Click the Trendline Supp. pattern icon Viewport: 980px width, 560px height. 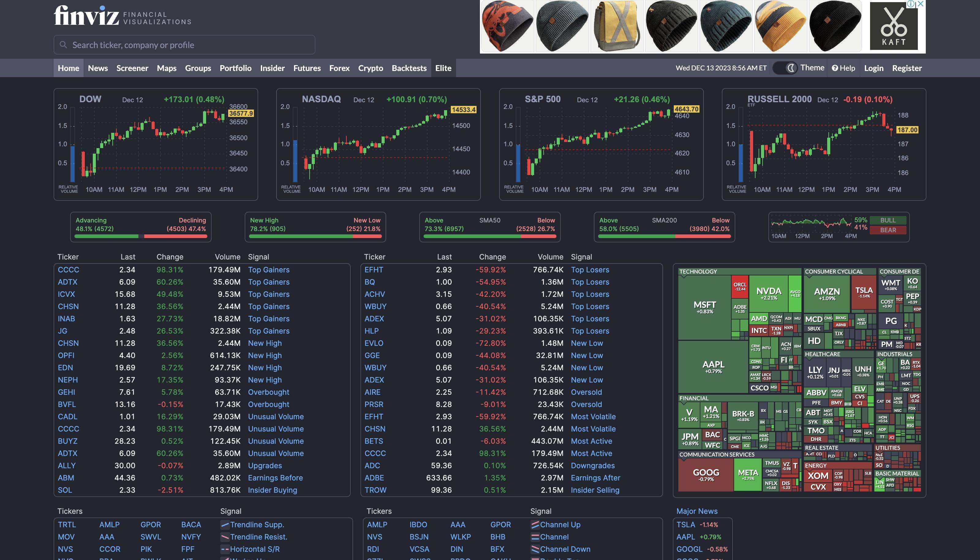224,525
